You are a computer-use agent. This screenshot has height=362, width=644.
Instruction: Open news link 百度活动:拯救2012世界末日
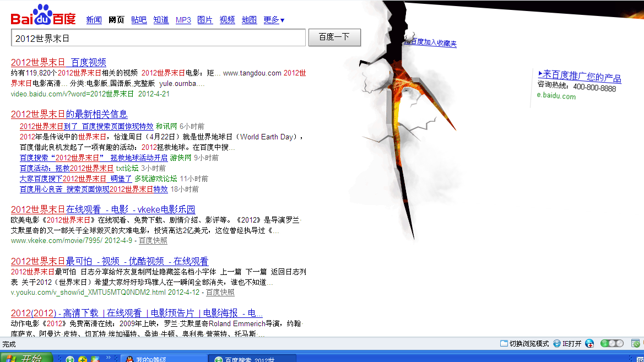[x=66, y=169]
